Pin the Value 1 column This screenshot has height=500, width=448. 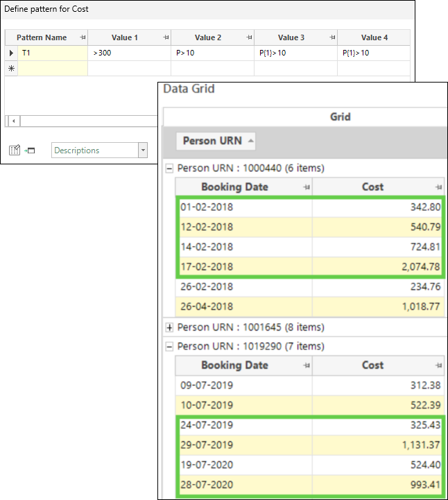click(166, 37)
